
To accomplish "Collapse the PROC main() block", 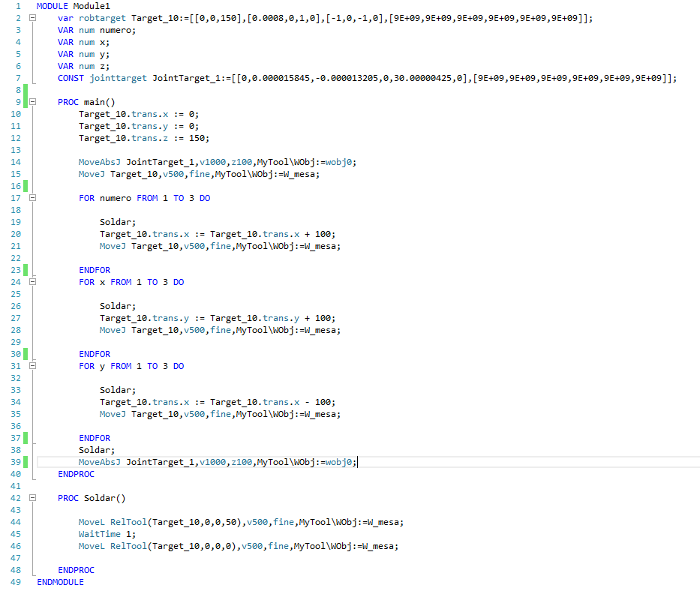I will click(x=32, y=102).
